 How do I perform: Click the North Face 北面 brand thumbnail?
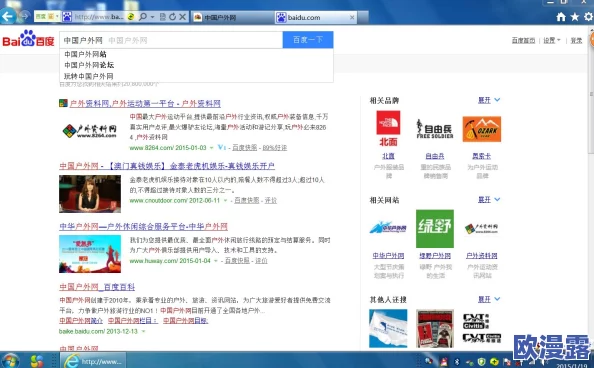tap(388, 128)
